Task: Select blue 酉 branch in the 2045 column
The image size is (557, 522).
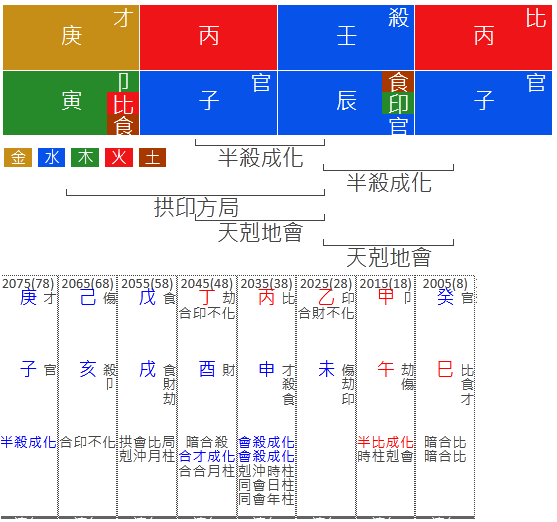Action: click(207, 369)
